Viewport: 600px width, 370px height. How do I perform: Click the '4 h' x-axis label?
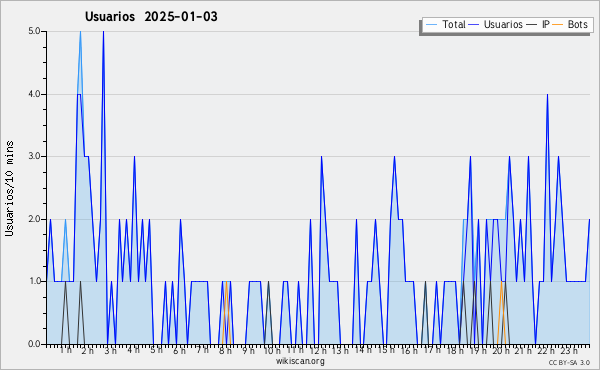(133, 350)
